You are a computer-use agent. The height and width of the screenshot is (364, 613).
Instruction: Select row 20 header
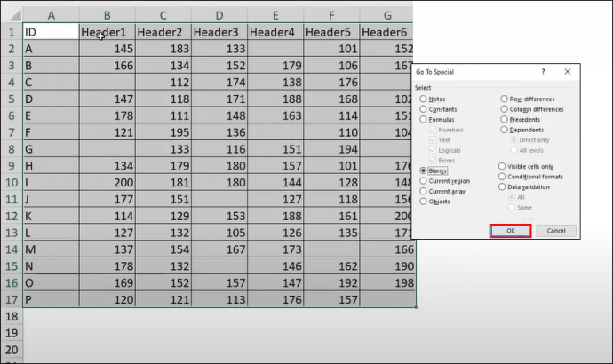(12, 350)
